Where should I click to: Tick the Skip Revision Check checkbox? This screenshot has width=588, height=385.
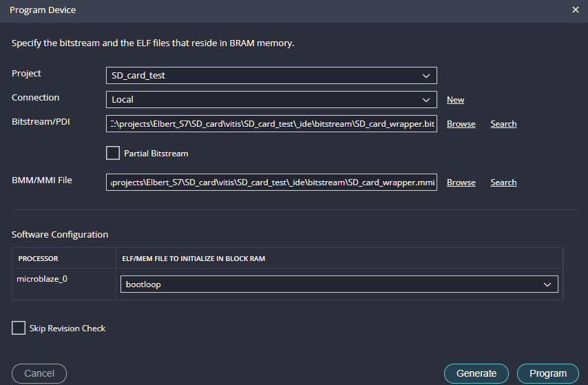tap(19, 328)
